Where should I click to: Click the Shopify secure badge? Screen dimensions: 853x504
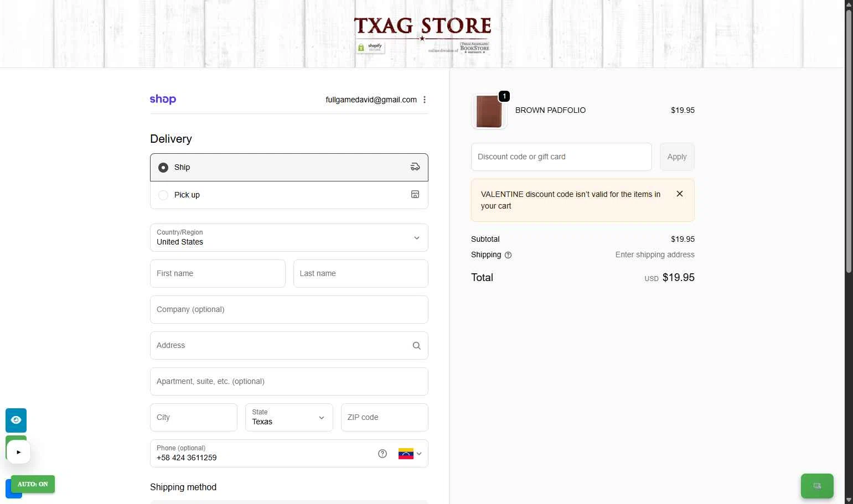370,48
